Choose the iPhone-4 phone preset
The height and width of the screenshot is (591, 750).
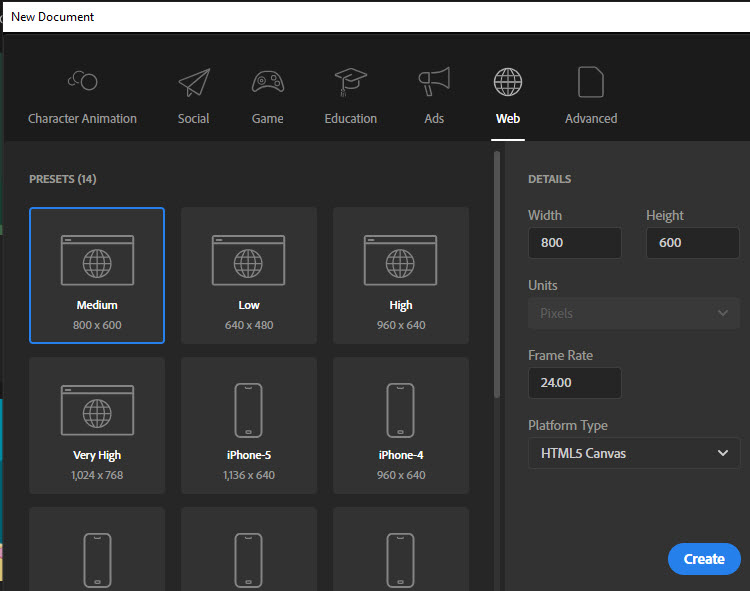coord(401,425)
